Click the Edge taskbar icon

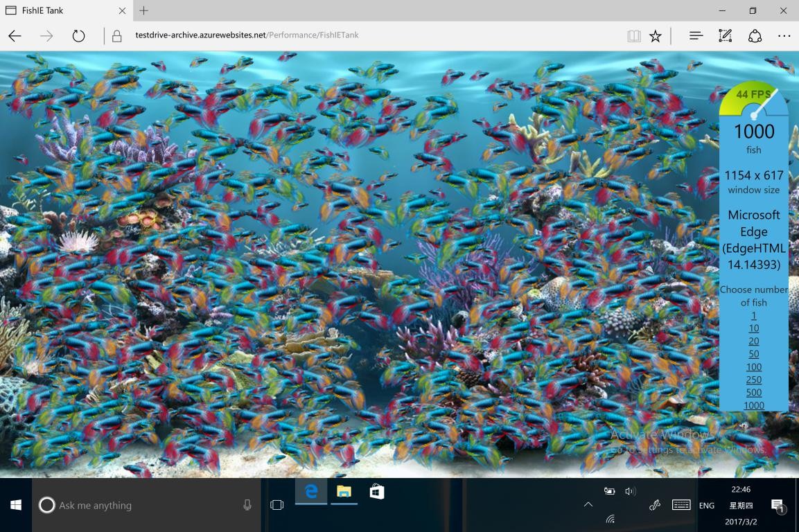click(311, 492)
